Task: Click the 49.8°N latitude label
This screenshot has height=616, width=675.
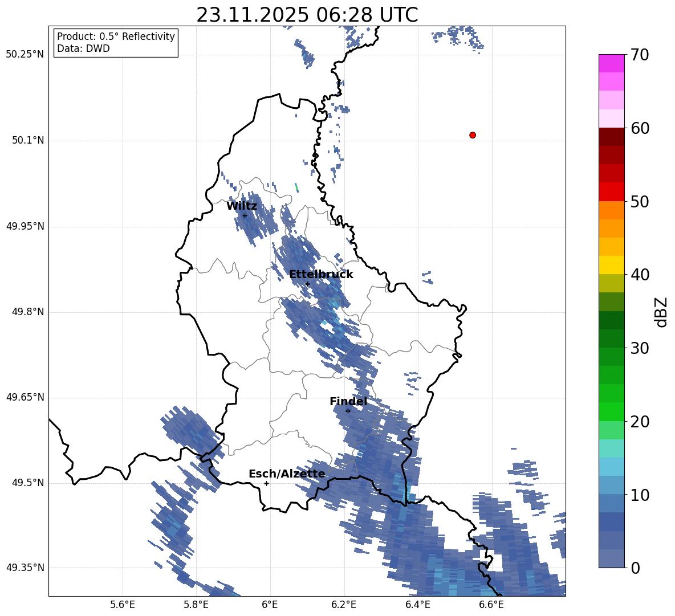Action: click(x=29, y=312)
